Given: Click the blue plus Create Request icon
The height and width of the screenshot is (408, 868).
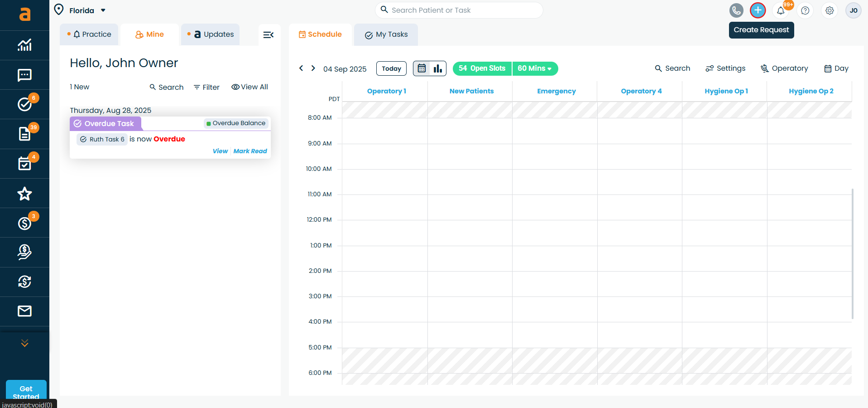Looking at the screenshot, I should [x=758, y=10].
